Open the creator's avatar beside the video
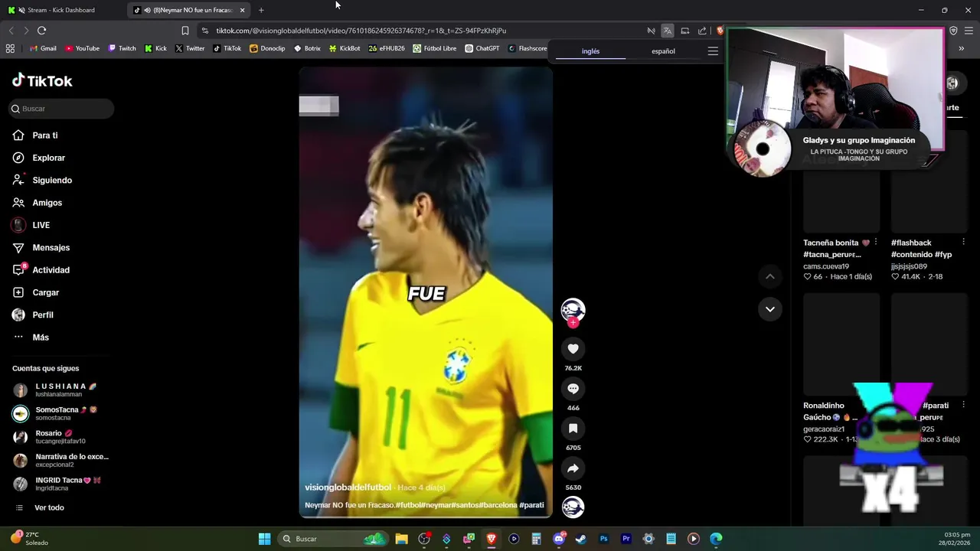The height and width of the screenshot is (551, 980). (573, 310)
